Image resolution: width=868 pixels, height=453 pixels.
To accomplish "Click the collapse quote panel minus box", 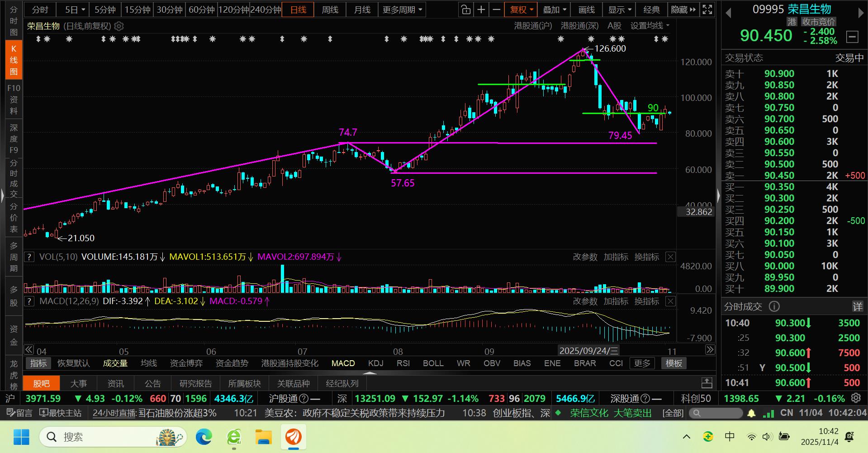I will [x=852, y=37].
